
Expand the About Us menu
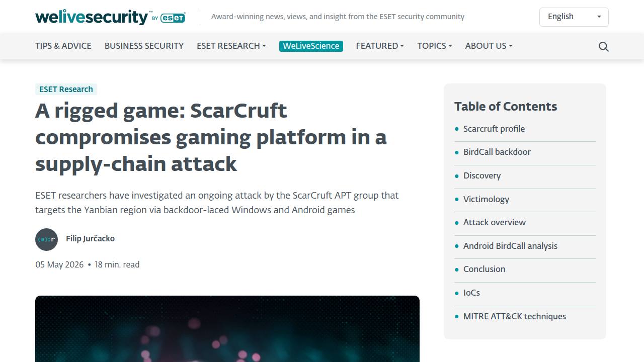(x=489, y=46)
